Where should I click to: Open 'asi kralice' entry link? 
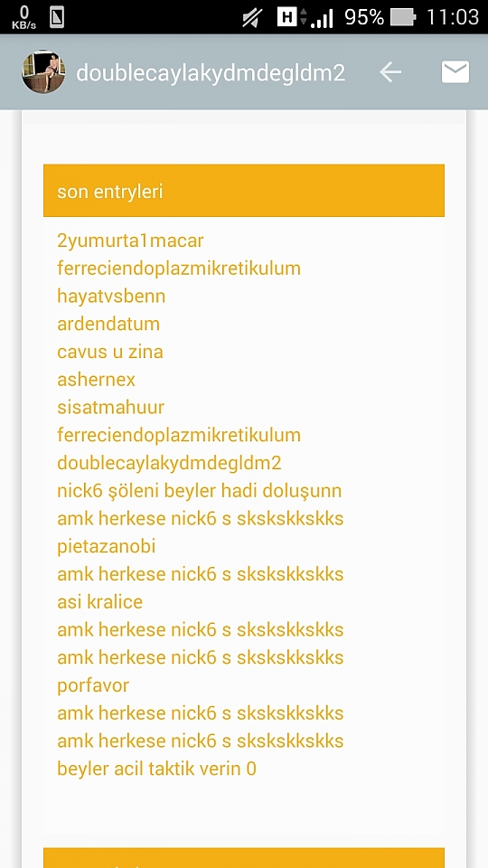pyautogui.click(x=100, y=602)
